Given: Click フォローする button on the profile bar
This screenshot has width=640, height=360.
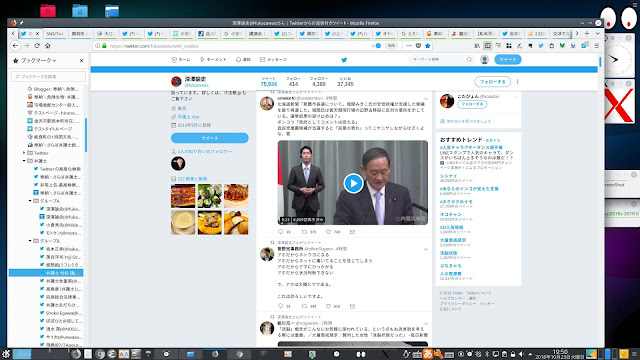Looking at the screenshot, I should [492, 82].
